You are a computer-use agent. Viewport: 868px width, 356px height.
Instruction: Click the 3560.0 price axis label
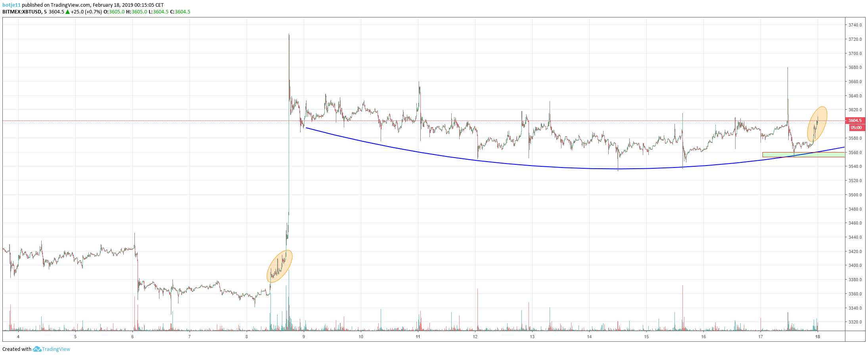click(855, 152)
